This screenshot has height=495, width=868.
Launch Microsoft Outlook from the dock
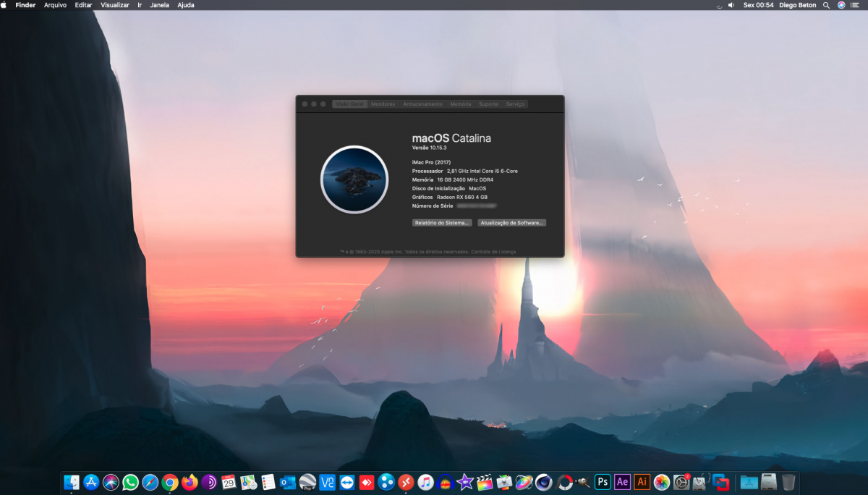288,482
